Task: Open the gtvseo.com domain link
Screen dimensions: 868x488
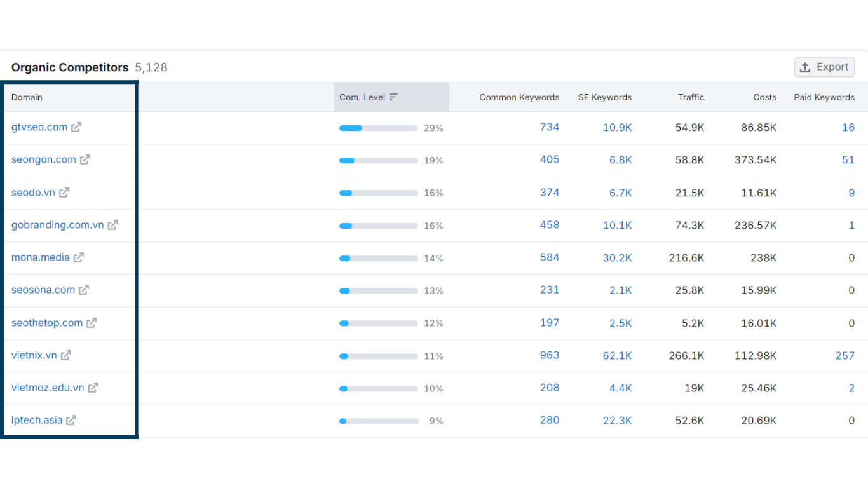Action: tap(39, 127)
